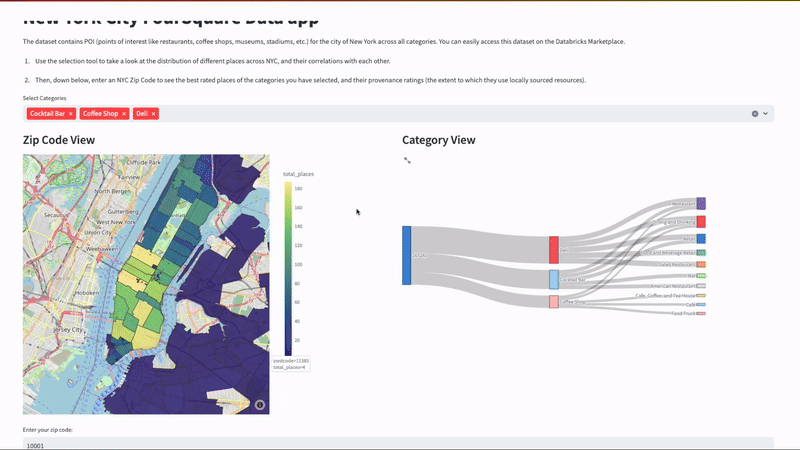Click the Union City label on map
Image resolution: width=800 pixels, height=450 pixels.
(x=98, y=232)
